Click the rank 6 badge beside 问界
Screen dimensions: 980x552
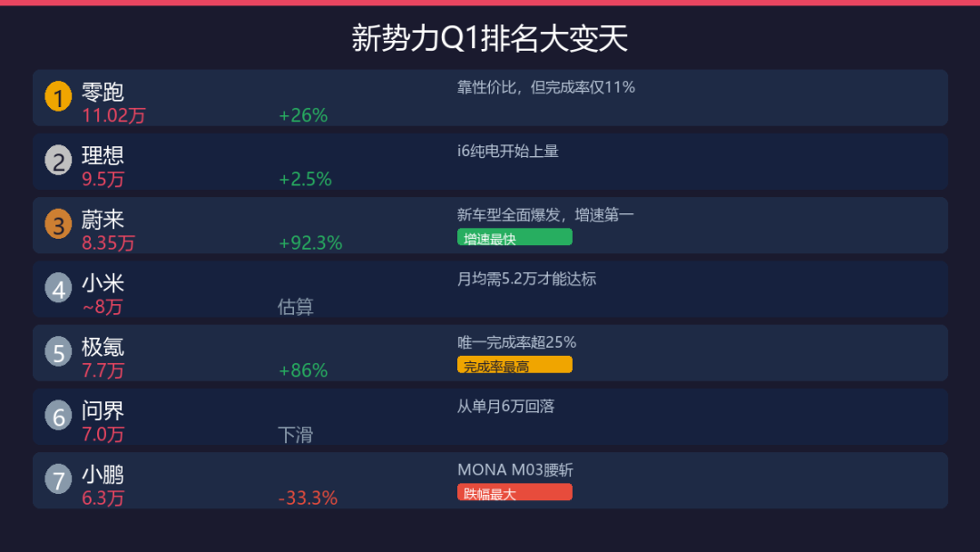pyautogui.click(x=58, y=417)
